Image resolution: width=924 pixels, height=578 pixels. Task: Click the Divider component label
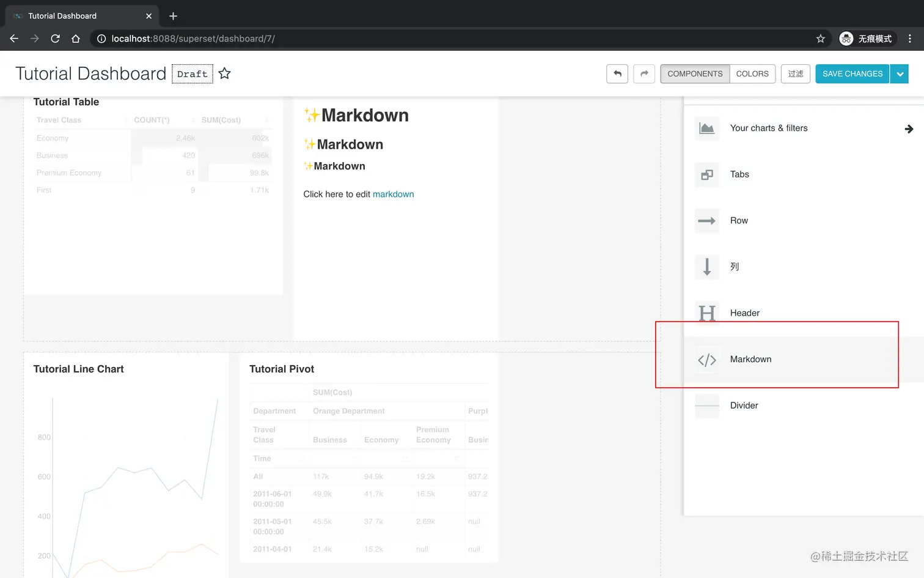click(744, 406)
